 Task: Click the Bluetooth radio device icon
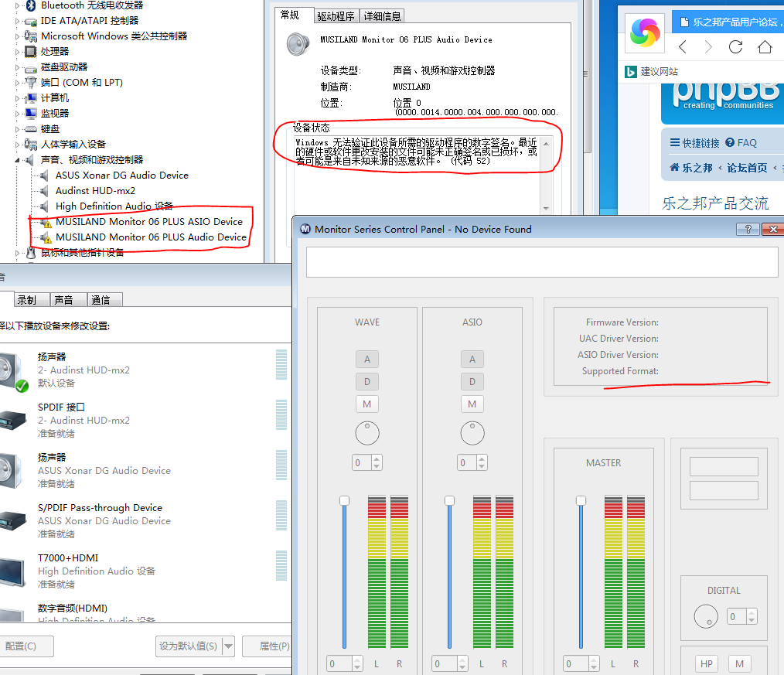coord(31,5)
